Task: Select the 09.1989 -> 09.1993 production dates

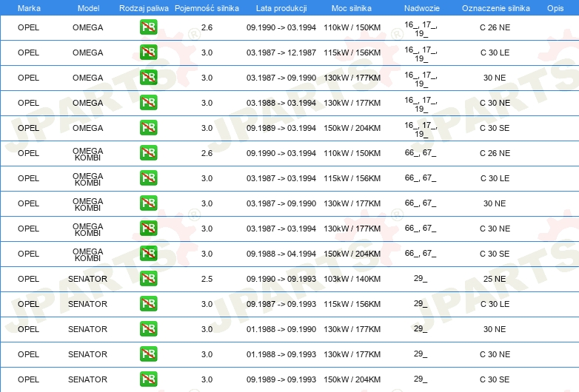Action: 281,379
